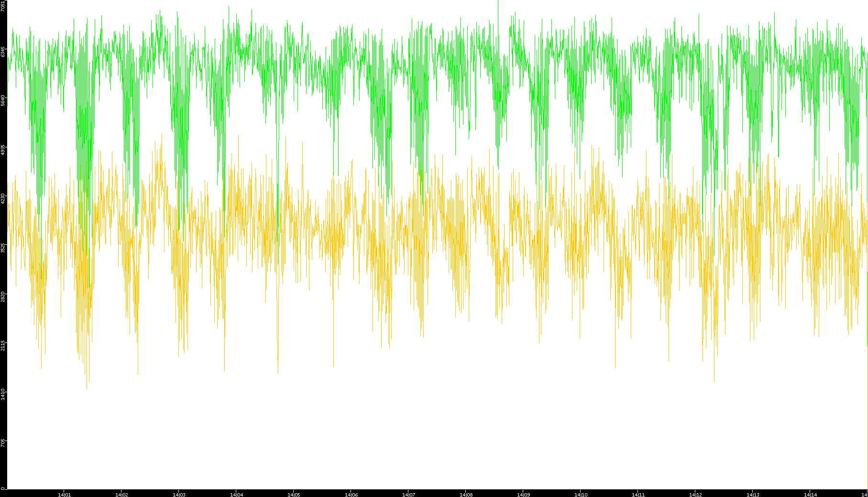This screenshot has height=497, width=868.
Task: Click the 14:03 time marker
Action: [x=179, y=495]
